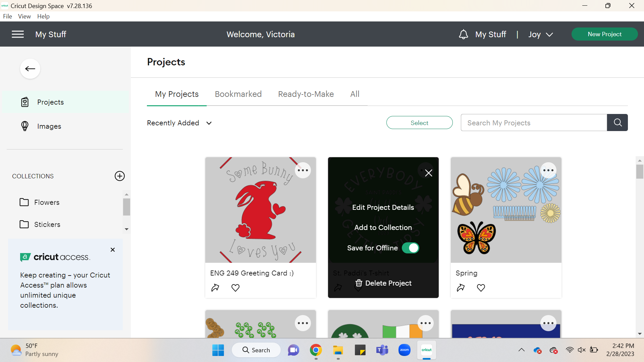Switch to the Bookmarked tab
Viewport: 644px width, 362px height.
pos(238,94)
